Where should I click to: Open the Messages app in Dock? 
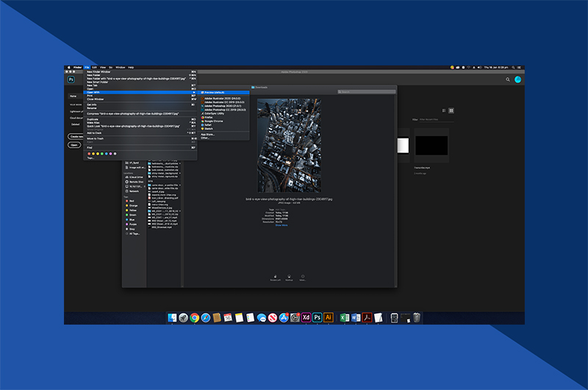(262, 318)
